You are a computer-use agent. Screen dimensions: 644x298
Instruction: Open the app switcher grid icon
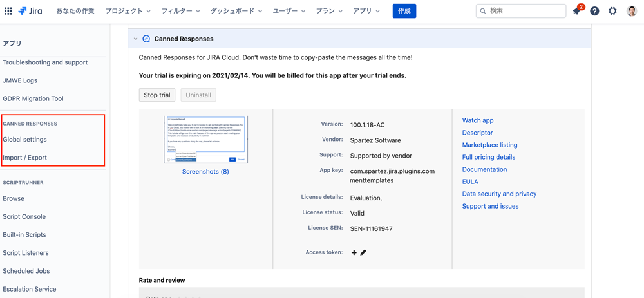(8, 11)
